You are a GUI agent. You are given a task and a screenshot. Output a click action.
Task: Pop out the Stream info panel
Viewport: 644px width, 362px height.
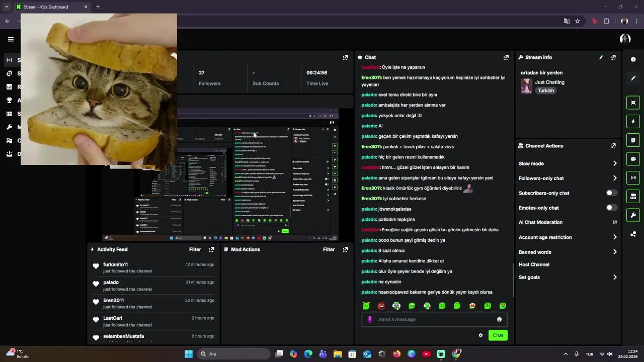(x=613, y=57)
